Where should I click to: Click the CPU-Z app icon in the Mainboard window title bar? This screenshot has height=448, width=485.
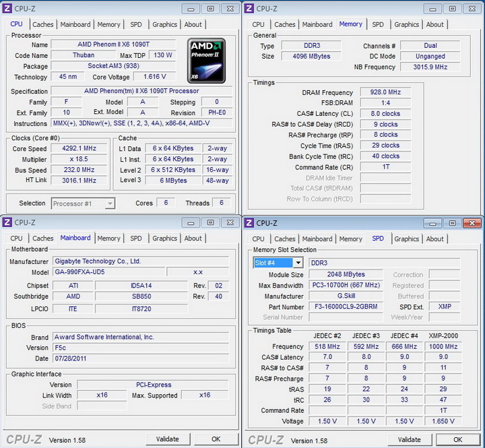(x=7, y=222)
